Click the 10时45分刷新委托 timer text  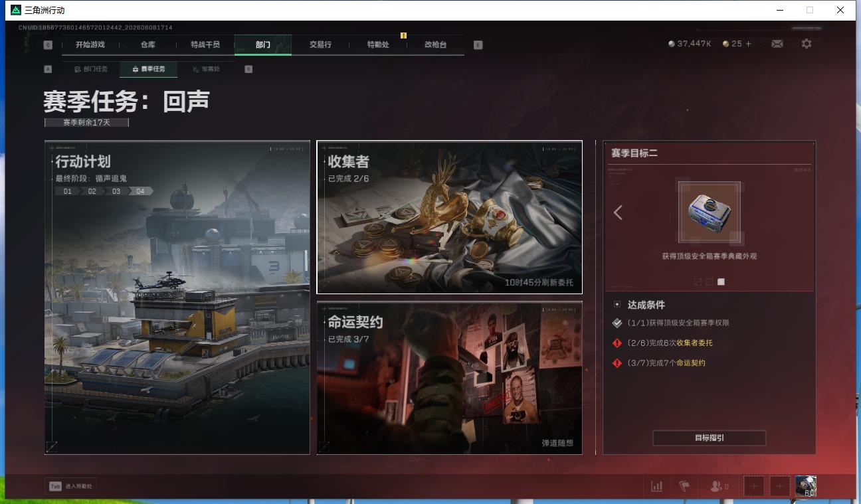pos(539,282)
